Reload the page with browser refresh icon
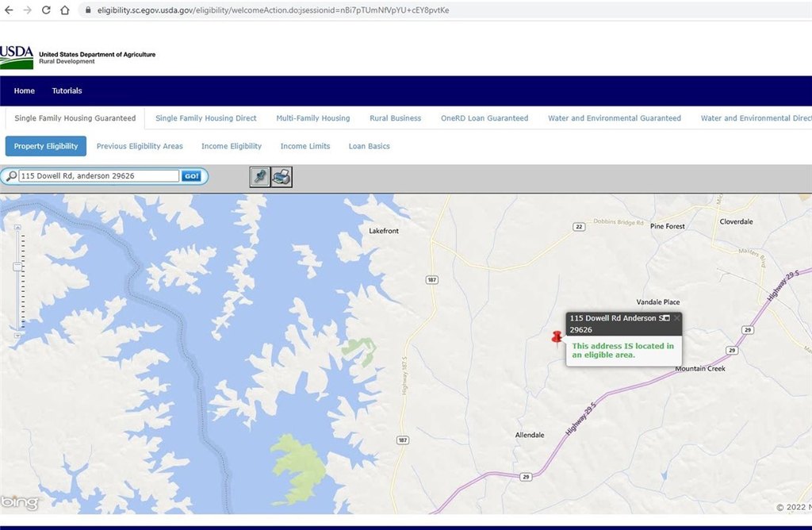This screenshot has height=530, width=812. click(46, 10)
